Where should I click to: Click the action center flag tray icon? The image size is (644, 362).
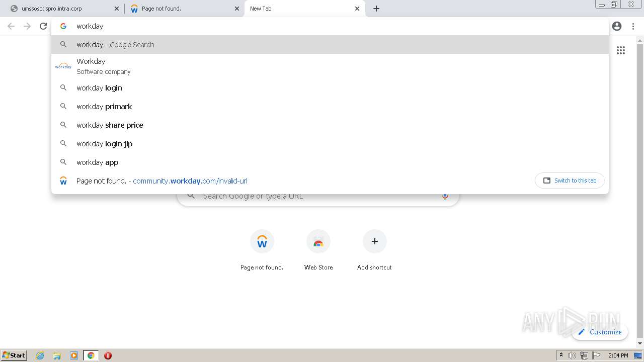tap(596, 355)
